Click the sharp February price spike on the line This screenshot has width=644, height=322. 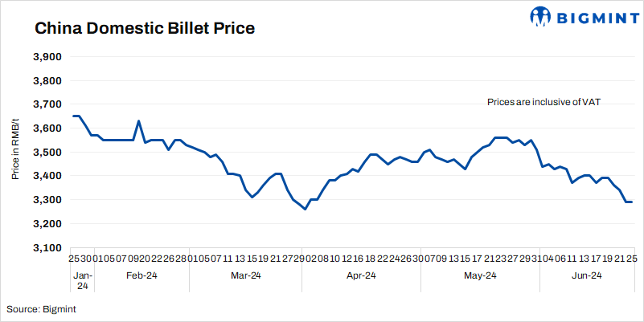[139, 121]
